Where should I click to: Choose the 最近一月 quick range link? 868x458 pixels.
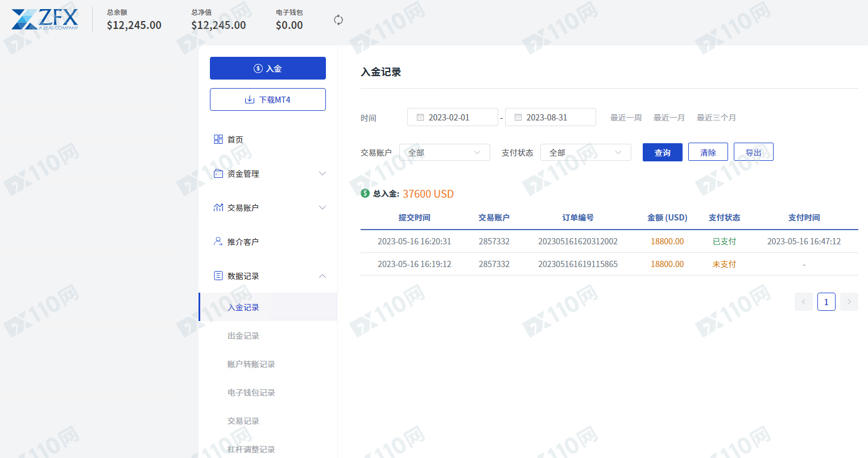pos(669,118)
